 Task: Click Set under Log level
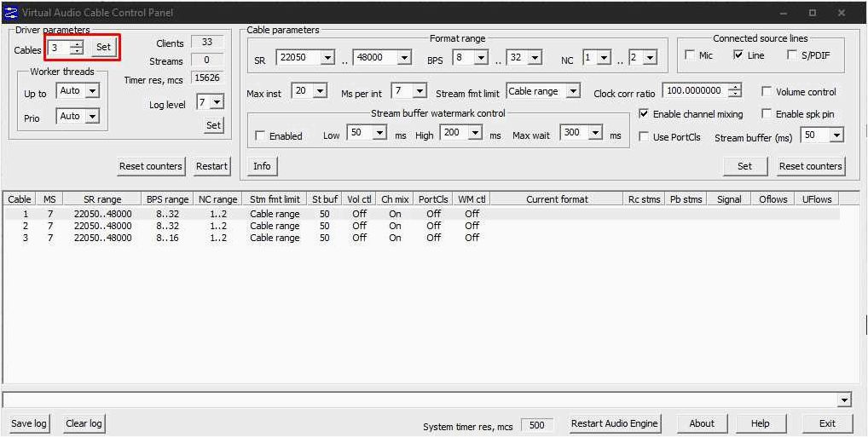214,125
